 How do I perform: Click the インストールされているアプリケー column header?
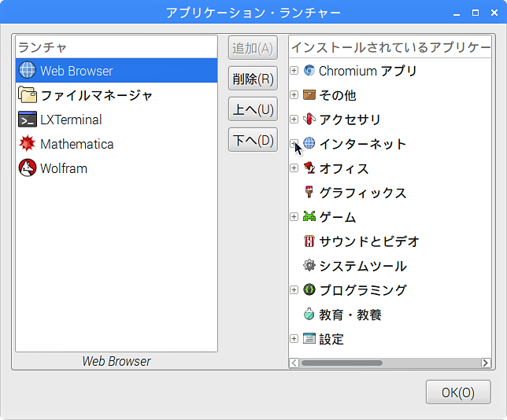click(x=390, y=47)
